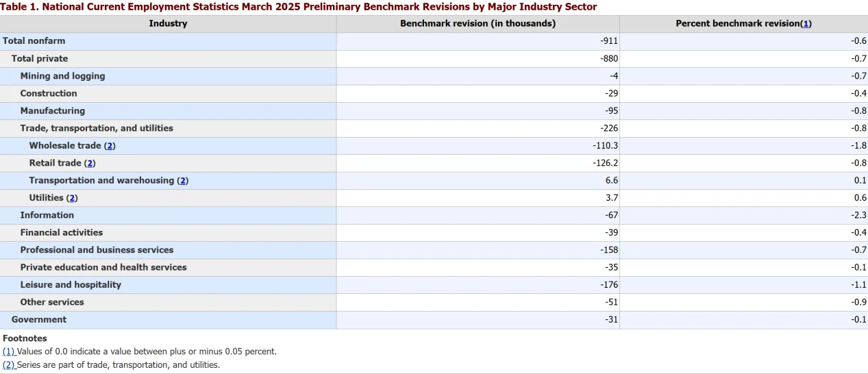Click the 'Trade, transportation, and utilities' row label

point(97,128)
